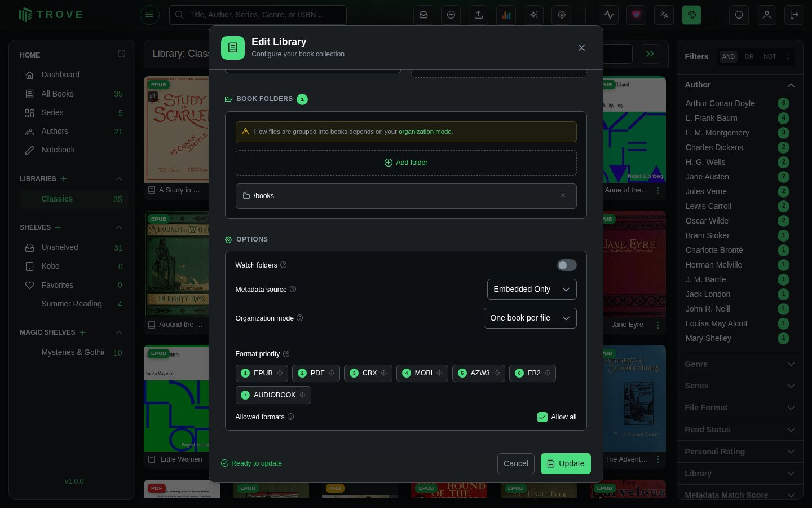Click the plus icon next to MAGIC SHELVES
The image size is (812, 508).
tap(83, 332)
